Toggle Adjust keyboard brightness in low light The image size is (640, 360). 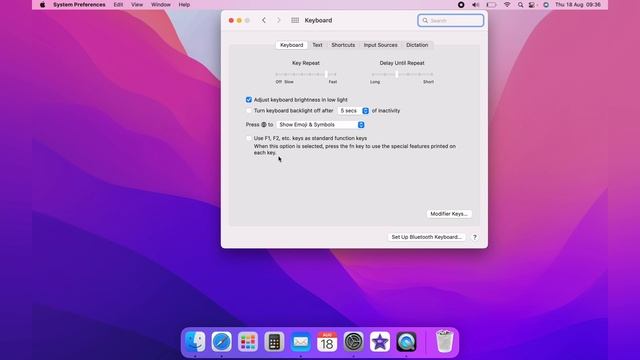[x=249, y=100]
